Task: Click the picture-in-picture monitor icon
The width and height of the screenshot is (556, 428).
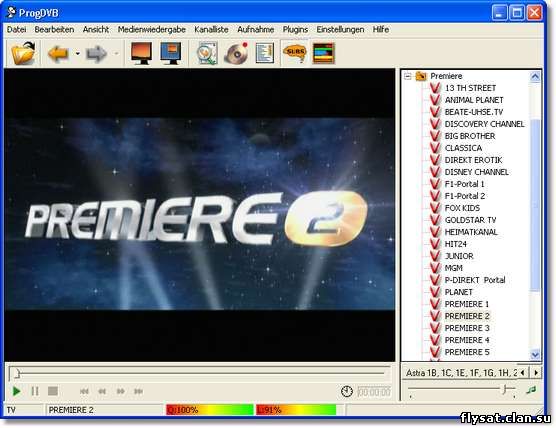Action: (x=171, y=53)
